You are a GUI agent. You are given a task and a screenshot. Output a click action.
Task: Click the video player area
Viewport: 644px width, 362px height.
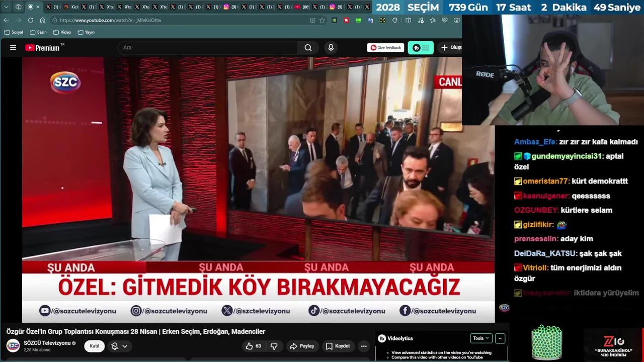tap(258, 190)
